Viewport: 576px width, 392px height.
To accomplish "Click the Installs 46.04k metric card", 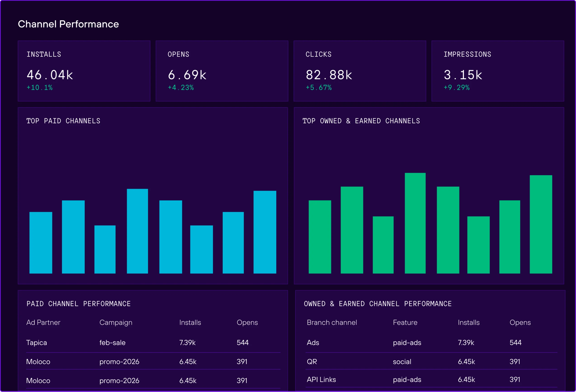I will tap(84, 71).
